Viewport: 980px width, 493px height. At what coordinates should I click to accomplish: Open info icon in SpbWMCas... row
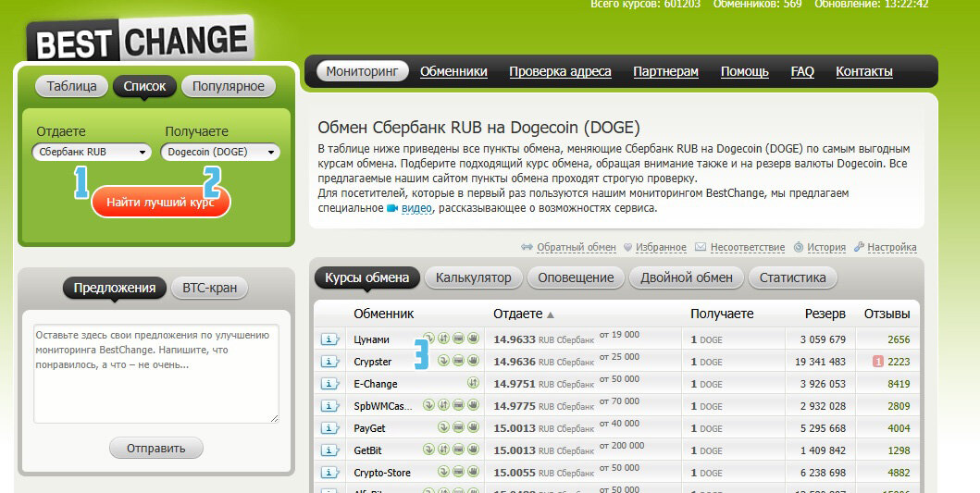[x=329, y=405]
